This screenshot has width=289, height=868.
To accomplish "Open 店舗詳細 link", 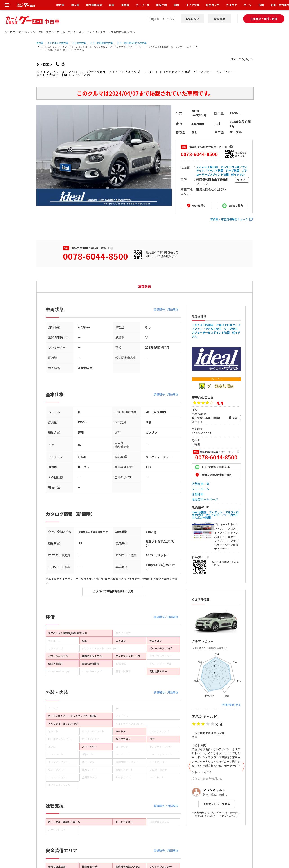I will click(198, 494).
